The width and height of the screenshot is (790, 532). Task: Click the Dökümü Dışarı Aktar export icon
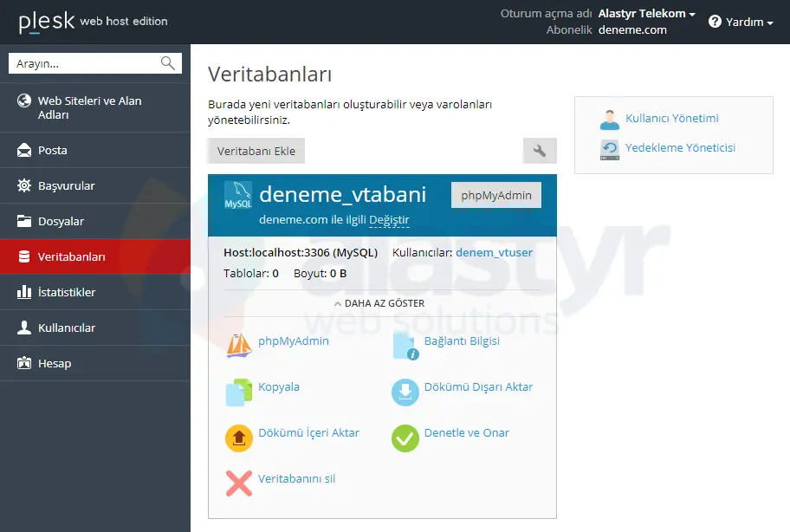point(405,392)
